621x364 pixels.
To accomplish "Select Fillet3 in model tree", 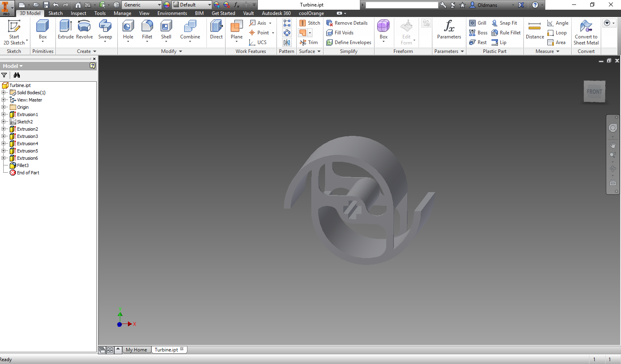I will tap(19, 165).
